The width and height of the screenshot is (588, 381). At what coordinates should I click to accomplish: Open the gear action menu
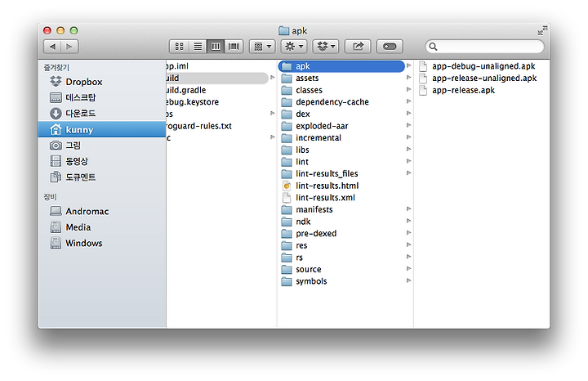tap(294, 47)
